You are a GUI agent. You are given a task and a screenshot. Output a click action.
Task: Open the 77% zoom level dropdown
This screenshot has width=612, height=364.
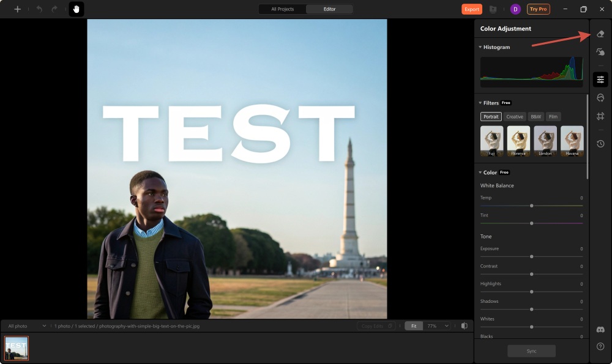click(437, 326)
